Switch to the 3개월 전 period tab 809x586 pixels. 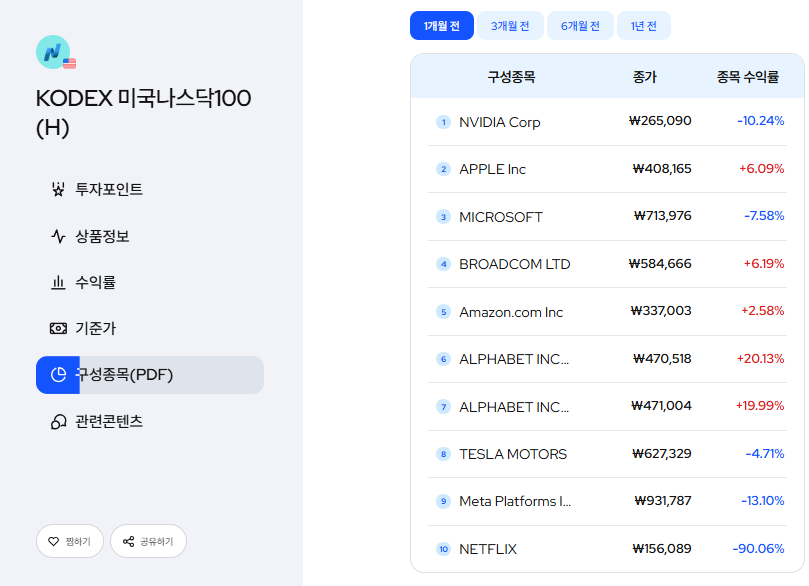pos(510,25)
